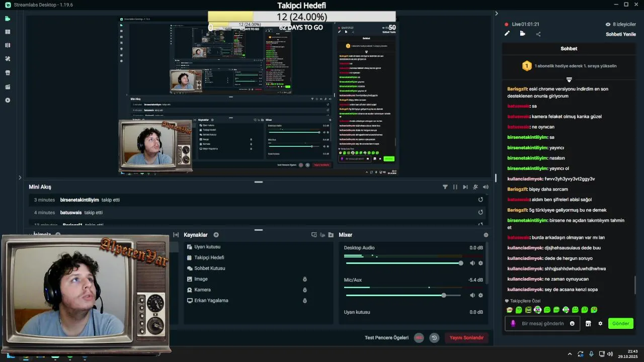This screenshot has height=362, width=644.
Task: Open Mic/Aux source settings gear
Action: 480,295
